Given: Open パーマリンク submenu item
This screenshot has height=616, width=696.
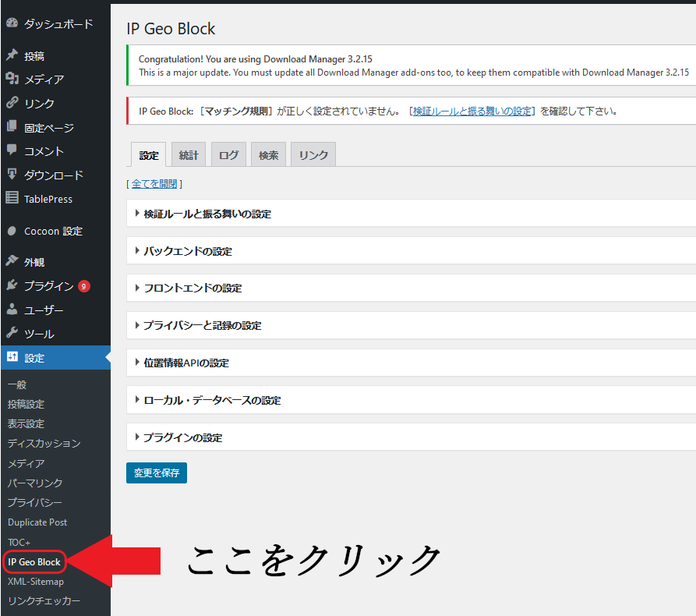Looking at the screenshot, I should point(35,483).
